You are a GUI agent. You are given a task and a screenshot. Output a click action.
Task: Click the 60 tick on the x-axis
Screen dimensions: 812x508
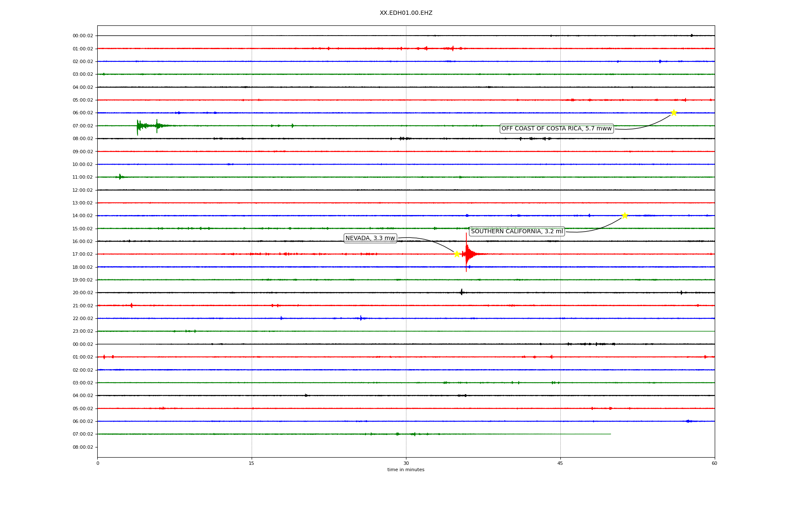(x=714, y=463)
